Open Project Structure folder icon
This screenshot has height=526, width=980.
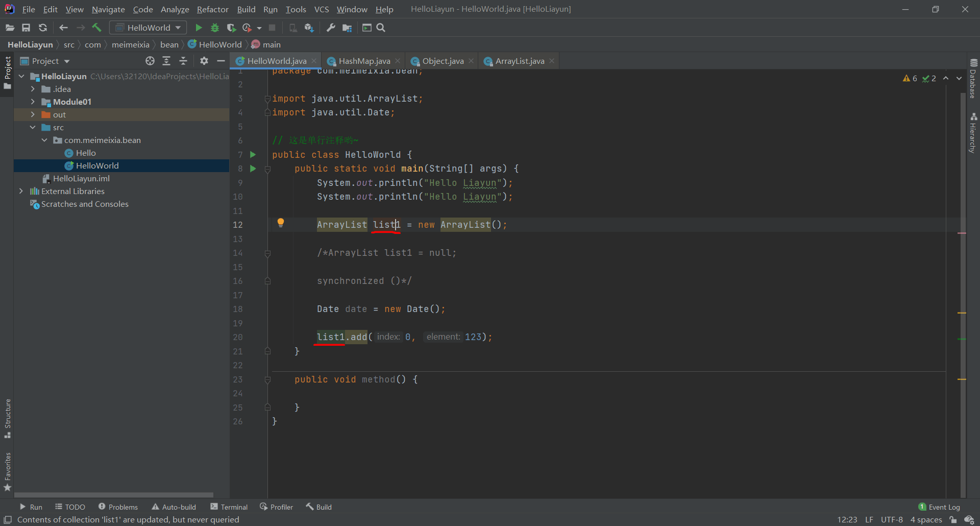(347, 28)
